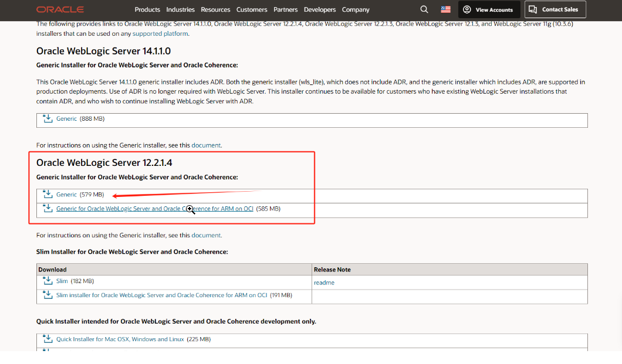Image resolution: width=622 pixels, height=364 pixels.
Task: Click the Oracle WebLogic Server 12.2.1.4 heading
Action: coord(104,163)
